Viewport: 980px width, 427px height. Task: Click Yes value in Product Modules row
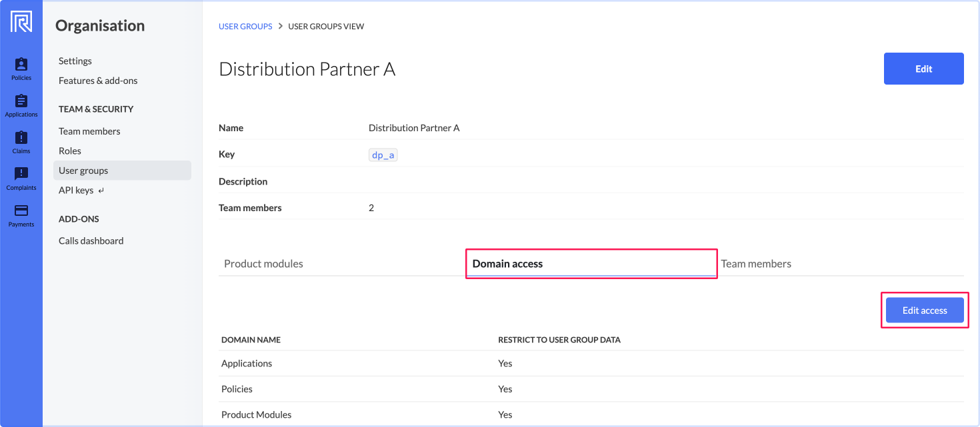pyautogui.click(x=505, y=414)
